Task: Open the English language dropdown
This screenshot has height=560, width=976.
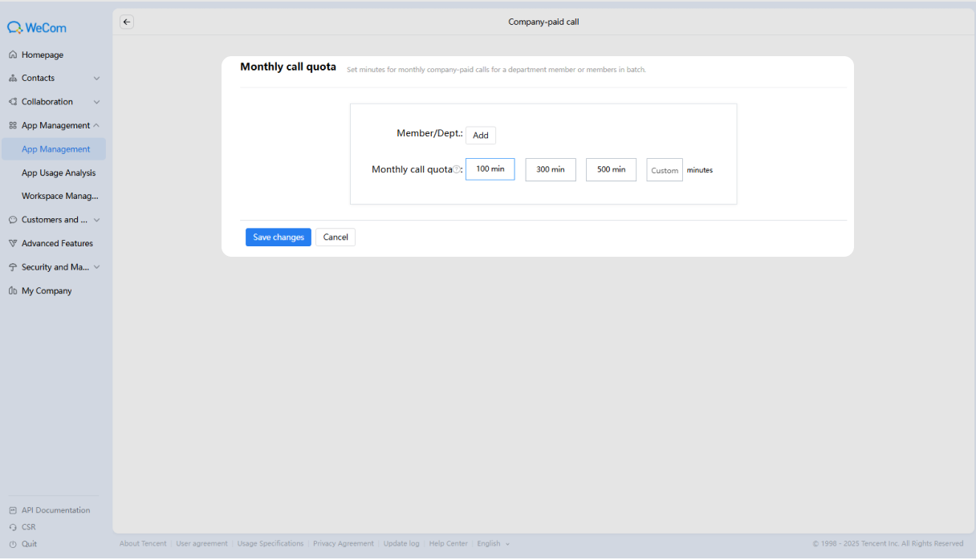Action: tap(493, 544)
